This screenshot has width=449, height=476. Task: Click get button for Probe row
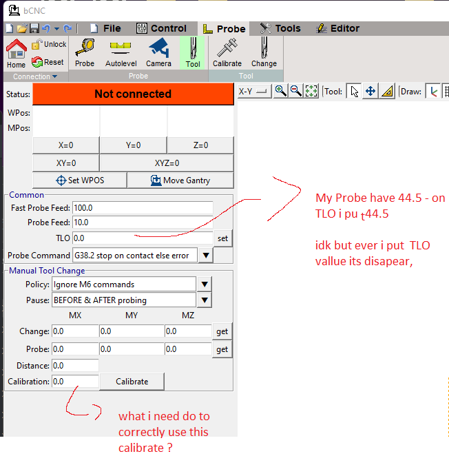click(222, 349)
